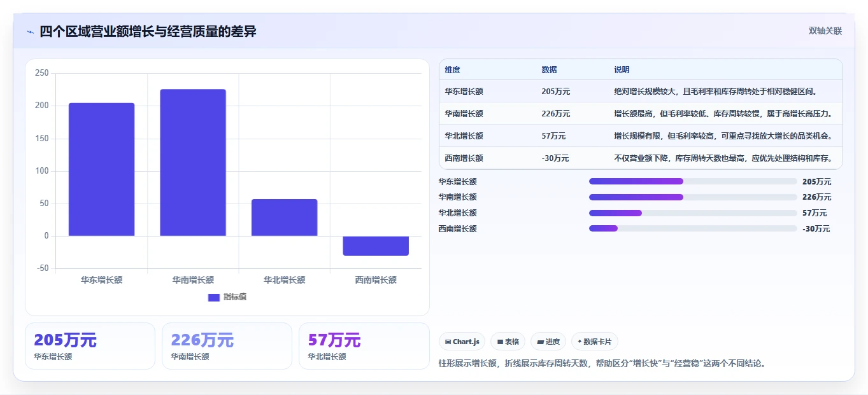
Task: Click the title icon beside 四个区域营业额增长与经营质量的差异
Action: (x=30, y=32)
